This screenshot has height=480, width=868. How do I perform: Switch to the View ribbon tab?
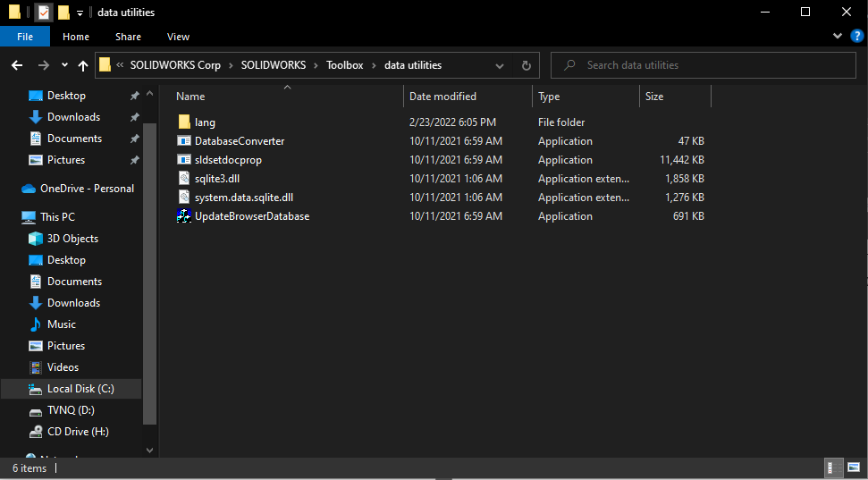178,37
